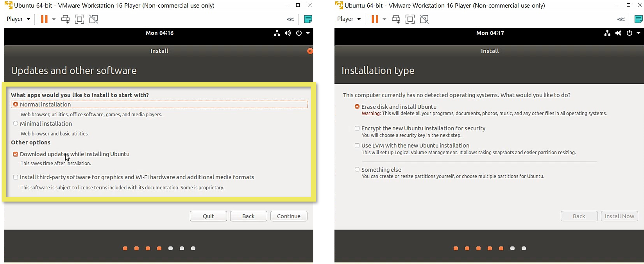This screenshot has height=264, width=644.
Task: Close the Install dialog with the orange X
Action: pos(310,51)
